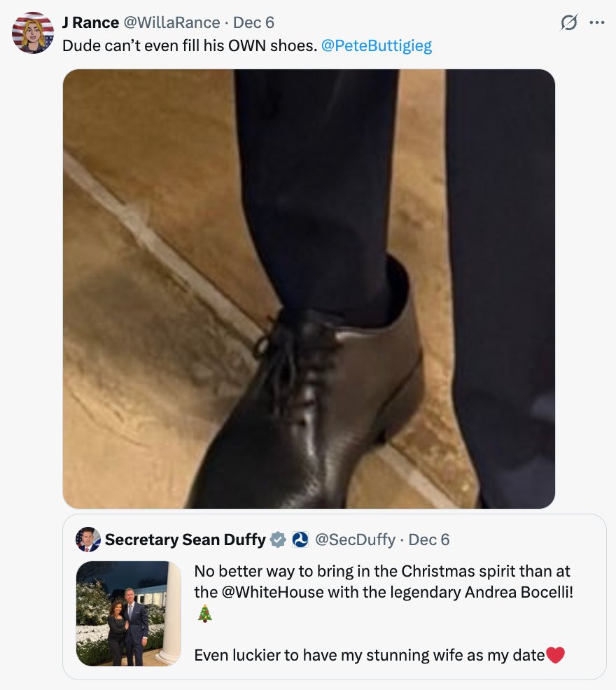Image resolution: width=616 pixels, height=690 pixels.
Task: Open the tweet's More options ellipsis menu
Action: click(598, 22)
